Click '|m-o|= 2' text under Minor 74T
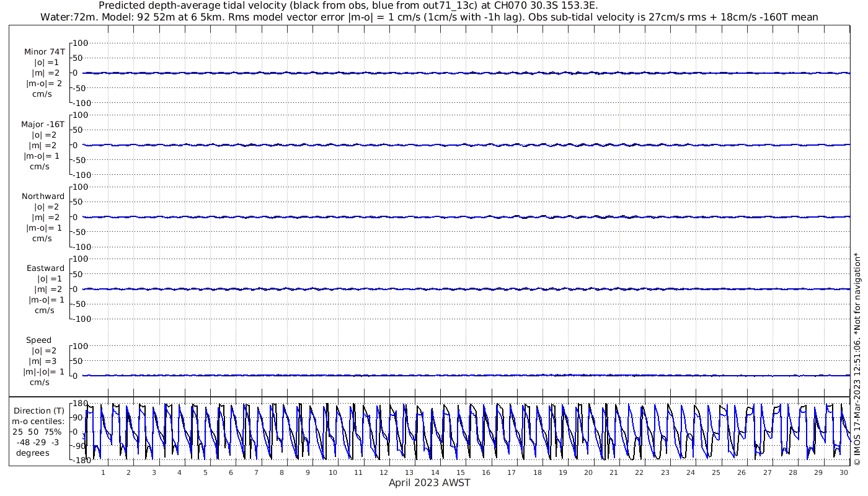 click(x=43, y=84)
